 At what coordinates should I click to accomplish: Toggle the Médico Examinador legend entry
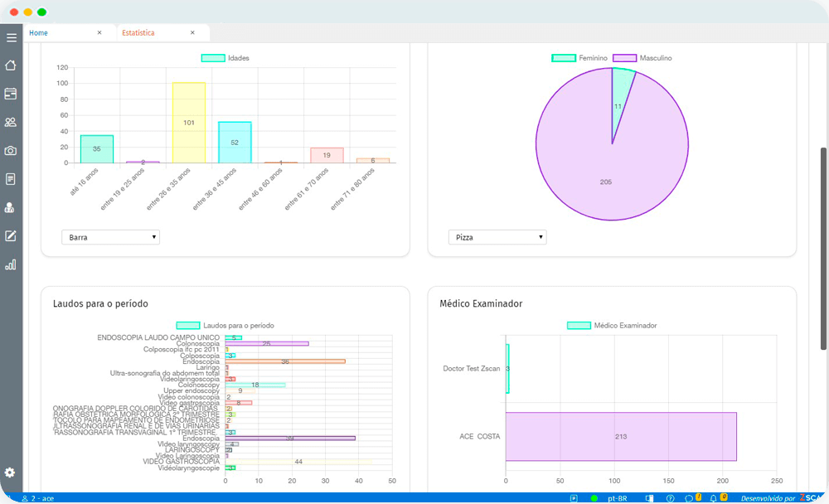point(613,325)
